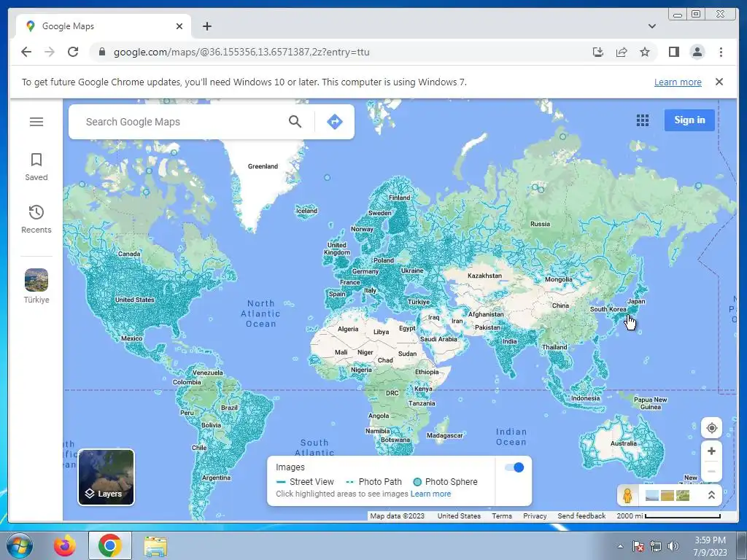Screen dimensions: 747x560
Task: Click Send feedback in the footer
Action: [581, 516]
